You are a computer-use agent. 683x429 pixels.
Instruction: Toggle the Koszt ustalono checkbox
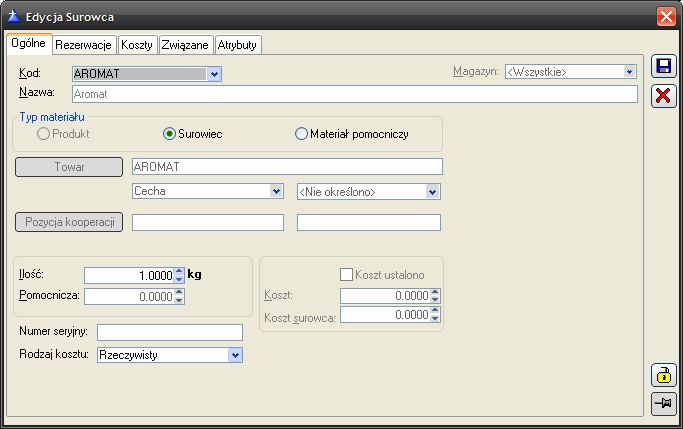(346, 275)
